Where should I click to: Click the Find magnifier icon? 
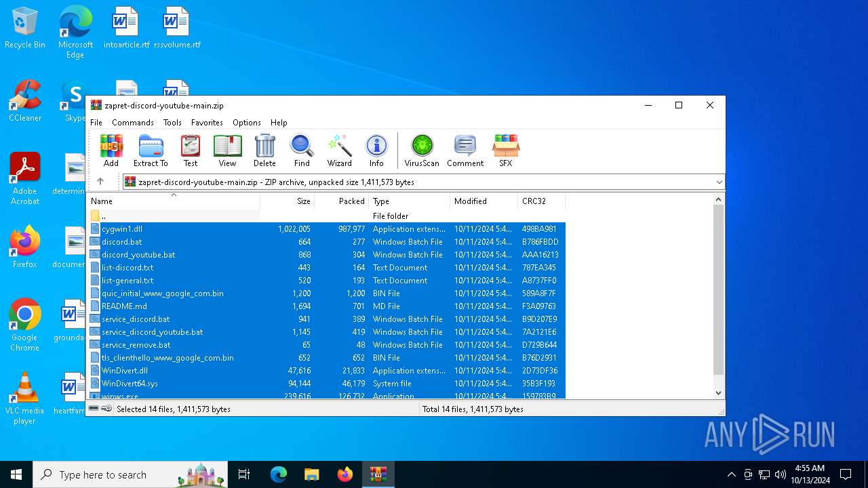pyautogui.click(x=302, y=150)
